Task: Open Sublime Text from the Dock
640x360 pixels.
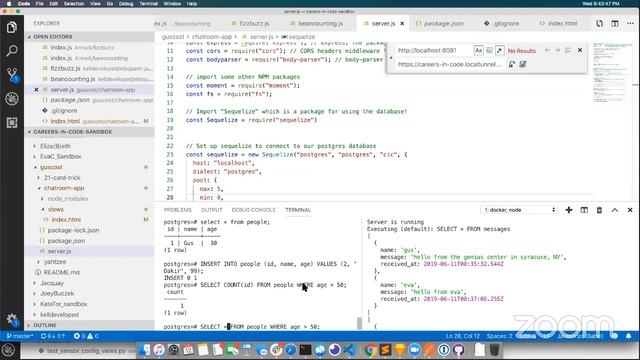Action: [385, 350]
